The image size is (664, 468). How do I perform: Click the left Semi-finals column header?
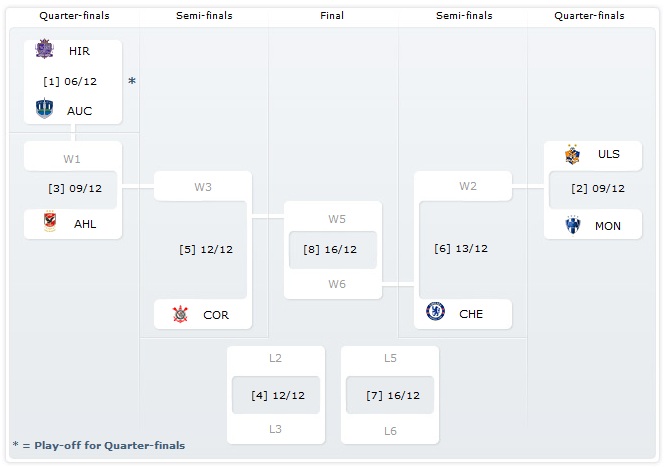[x=204, y=16]
